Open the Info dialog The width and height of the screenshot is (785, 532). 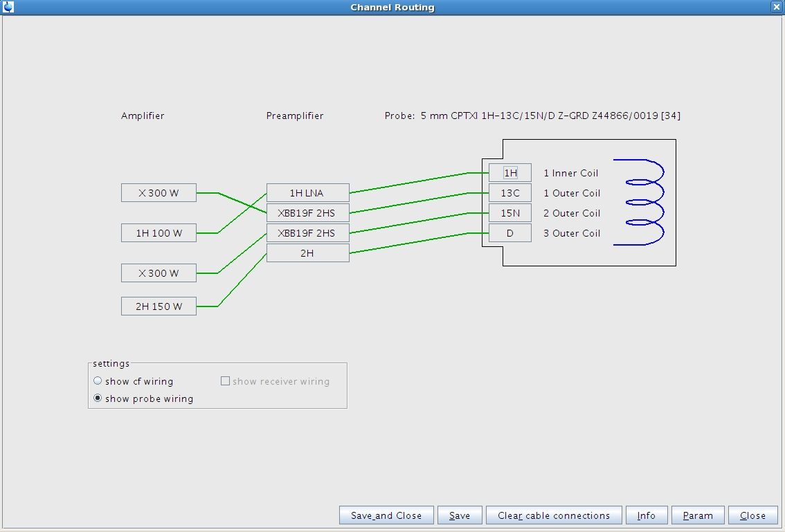[646, 515]
